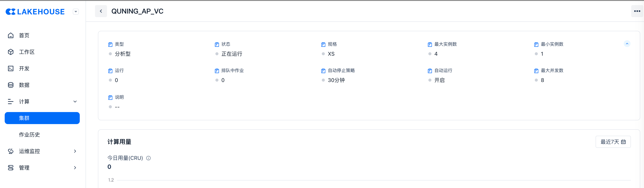644x188 pixels.
Task: Click the 运维监控 monitoring icon
Action: pos(11,151)
